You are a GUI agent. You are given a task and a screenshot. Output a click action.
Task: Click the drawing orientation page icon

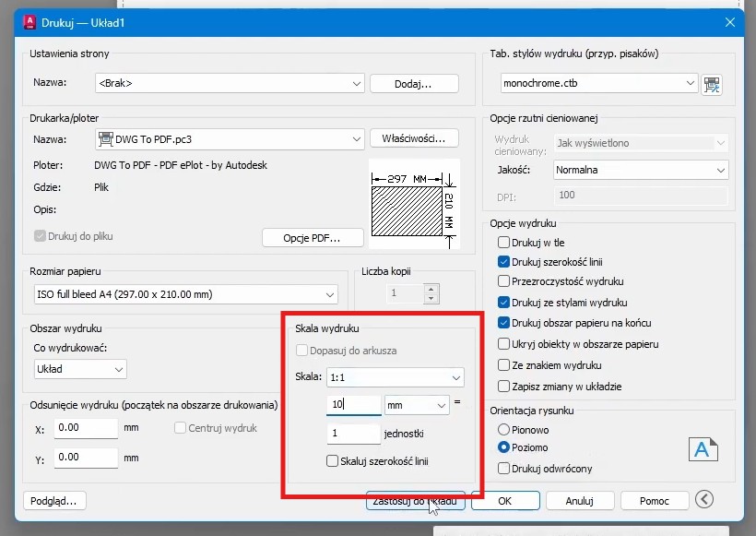click(x=703, y=448)
